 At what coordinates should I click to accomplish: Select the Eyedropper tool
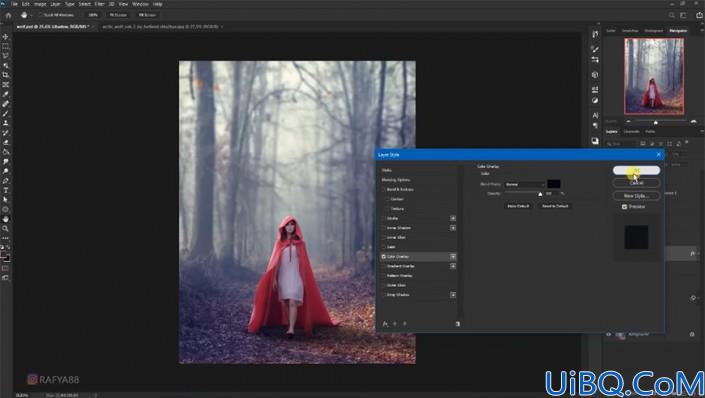5,94
